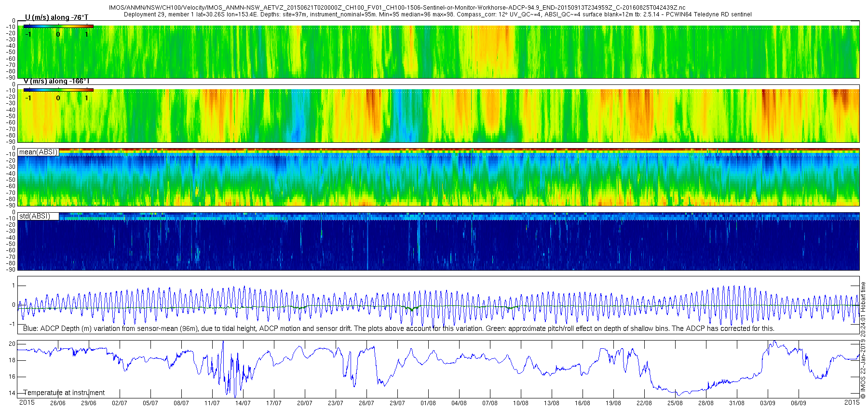Click the Temperature at instrument label

pyautogui.click(x=64, y=393)
